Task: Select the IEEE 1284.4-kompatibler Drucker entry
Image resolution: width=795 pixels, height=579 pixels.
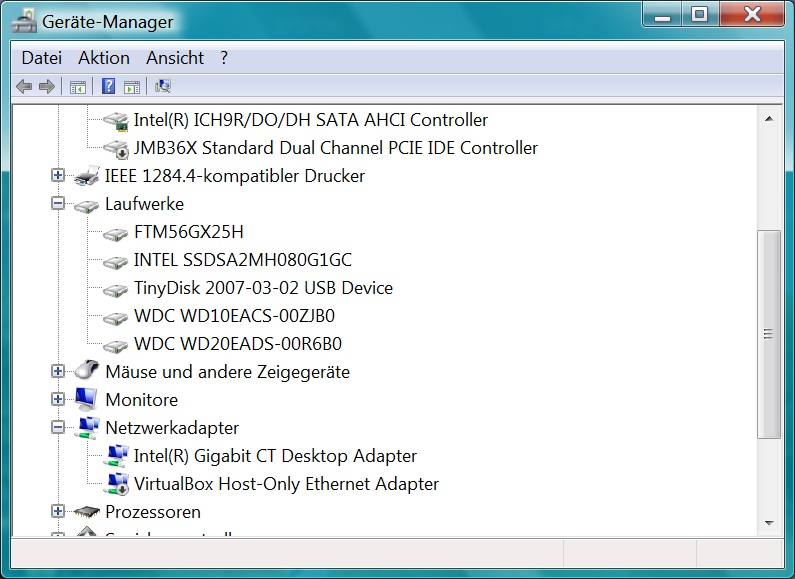Action: coord(235,176)
